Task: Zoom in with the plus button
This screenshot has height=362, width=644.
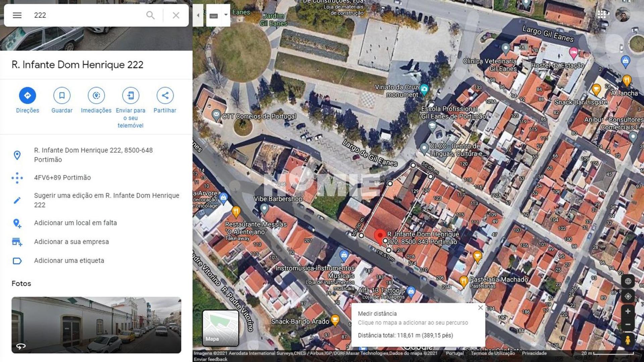Action: pos(628,311)
